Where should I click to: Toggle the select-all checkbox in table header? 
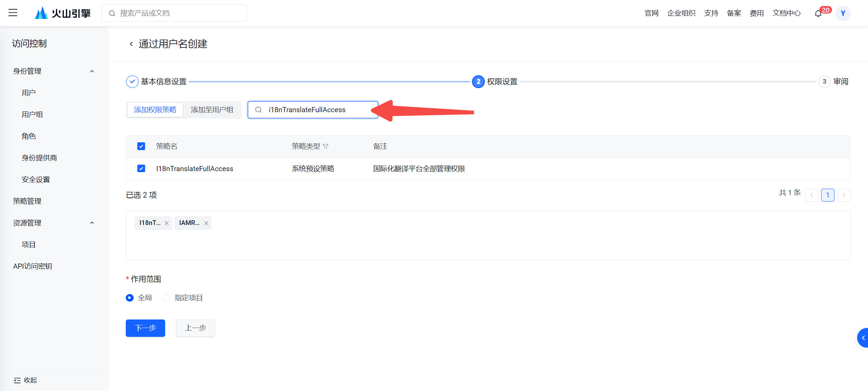pyautogui.click(x=141, y=146)
